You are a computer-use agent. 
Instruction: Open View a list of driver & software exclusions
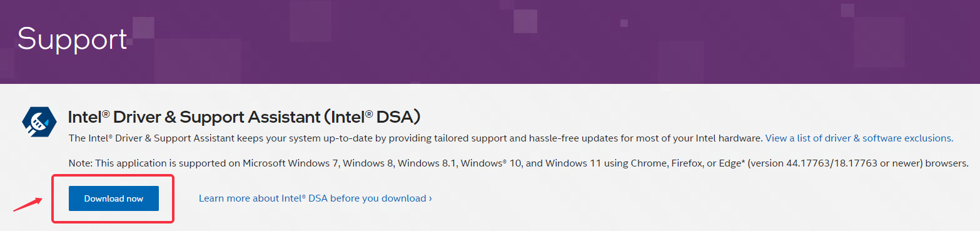[859, 138]
